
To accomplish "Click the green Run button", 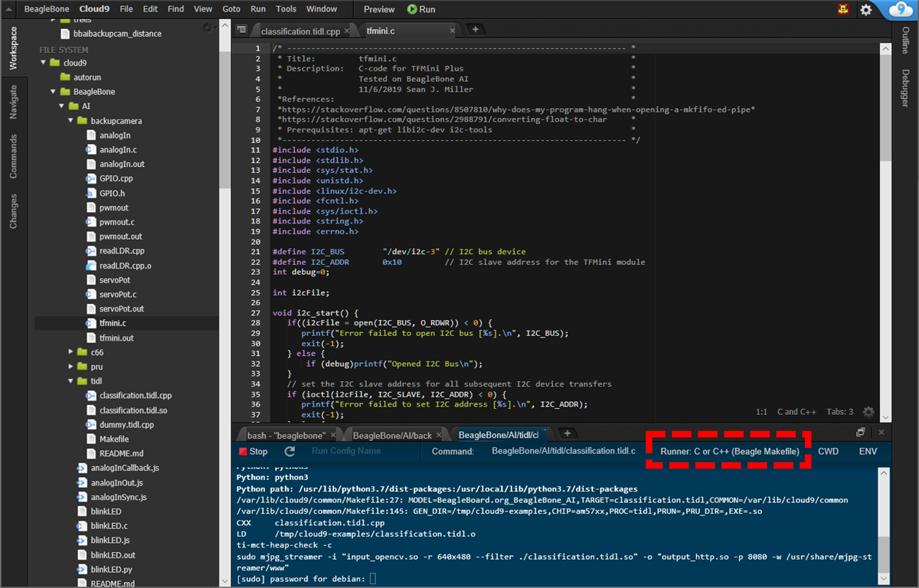I will (421, 9).
